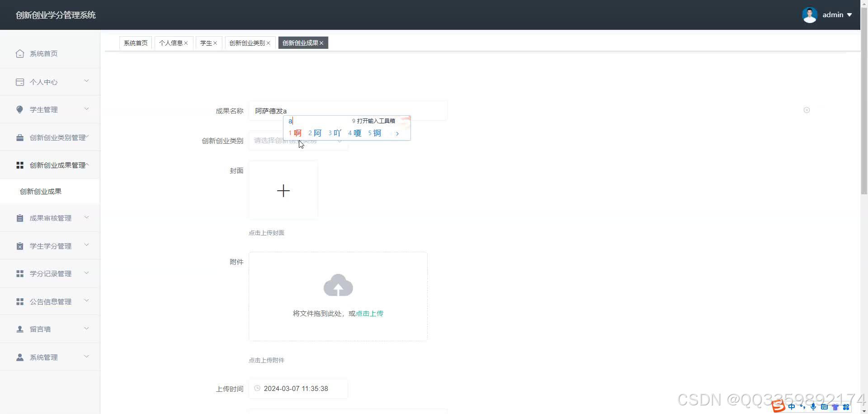868x414 pixels.
Task: Expand the 成果审核管理 menu chevron
Action: tap(86, 217)
